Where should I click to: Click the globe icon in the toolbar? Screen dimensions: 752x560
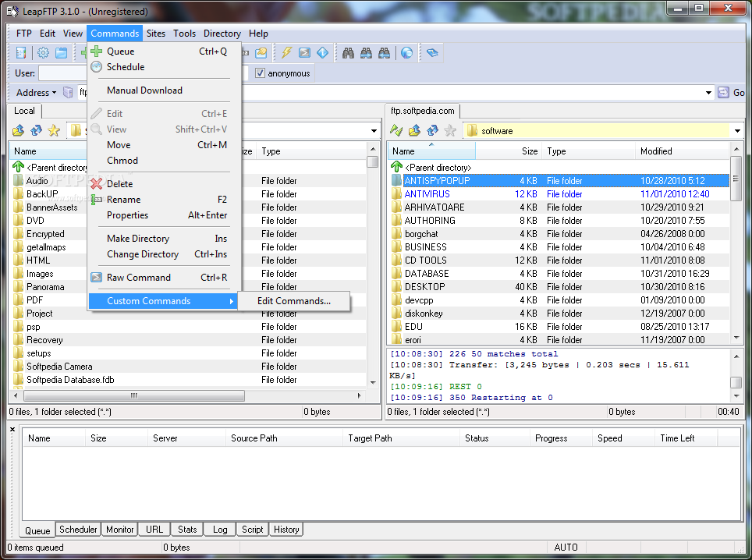[x=406, y=53]
